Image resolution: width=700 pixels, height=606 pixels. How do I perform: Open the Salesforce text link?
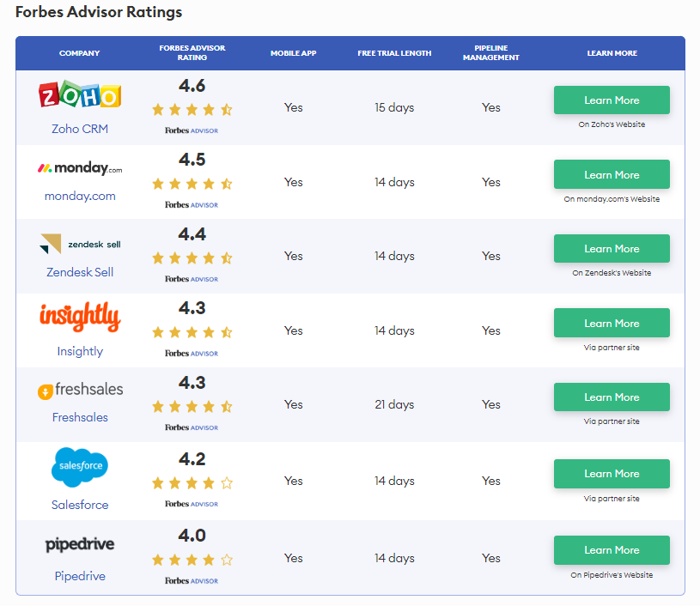point(80,505)
